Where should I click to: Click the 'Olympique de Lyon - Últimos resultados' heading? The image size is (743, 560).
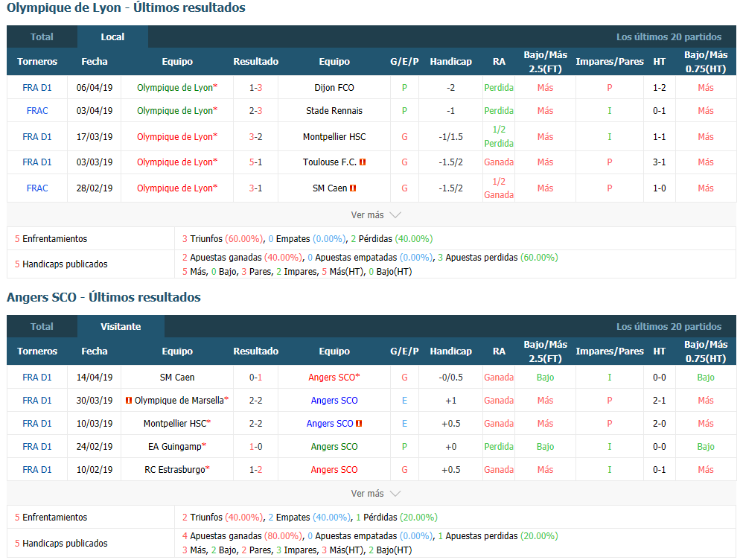126,7
